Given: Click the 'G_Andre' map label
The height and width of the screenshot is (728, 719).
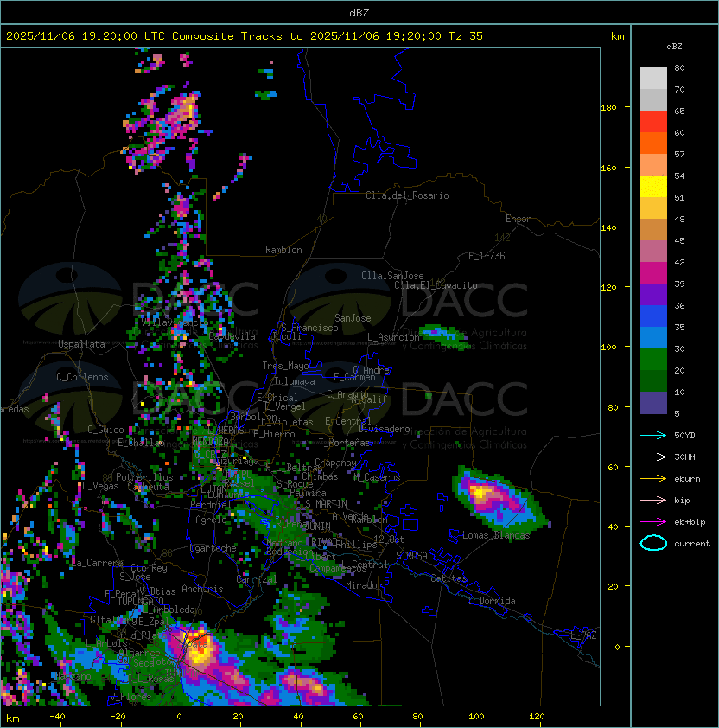Looking at the screenshot, I should coord(371,370).
